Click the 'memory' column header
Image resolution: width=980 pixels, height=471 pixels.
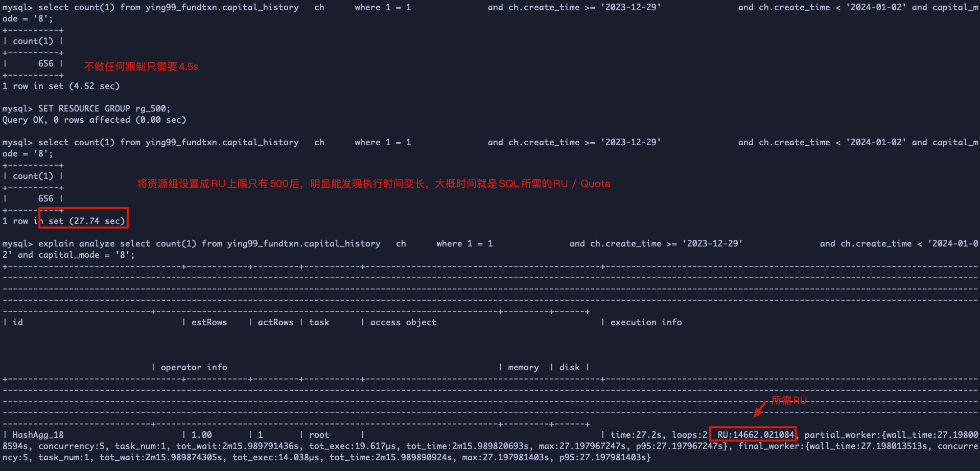[x=523, y=367]
